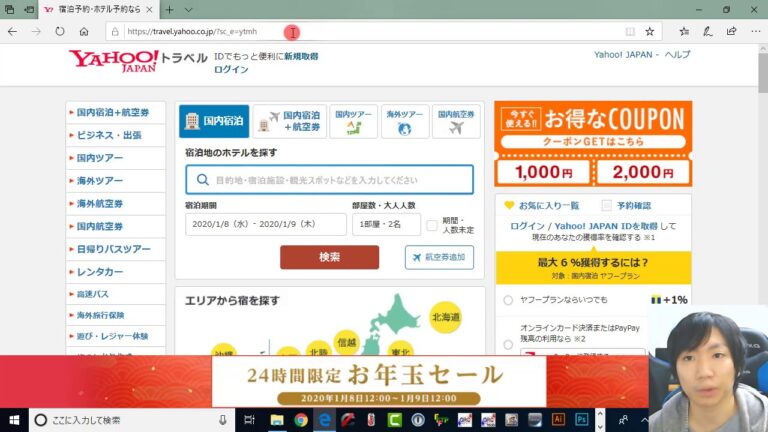Open the 宿泊期間 date range picker

[x=265, y=224]
